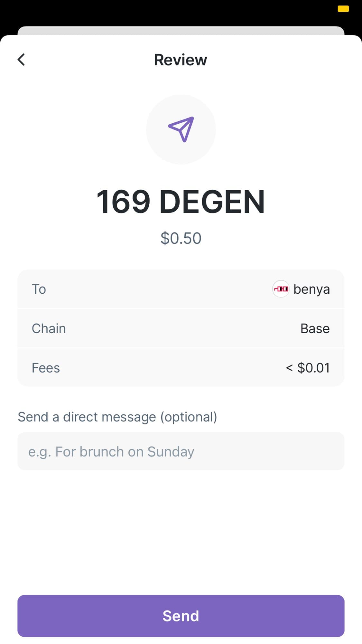Tap the black status bar area
The width and height of the screenshot is (362, 644).
[161, 11]
